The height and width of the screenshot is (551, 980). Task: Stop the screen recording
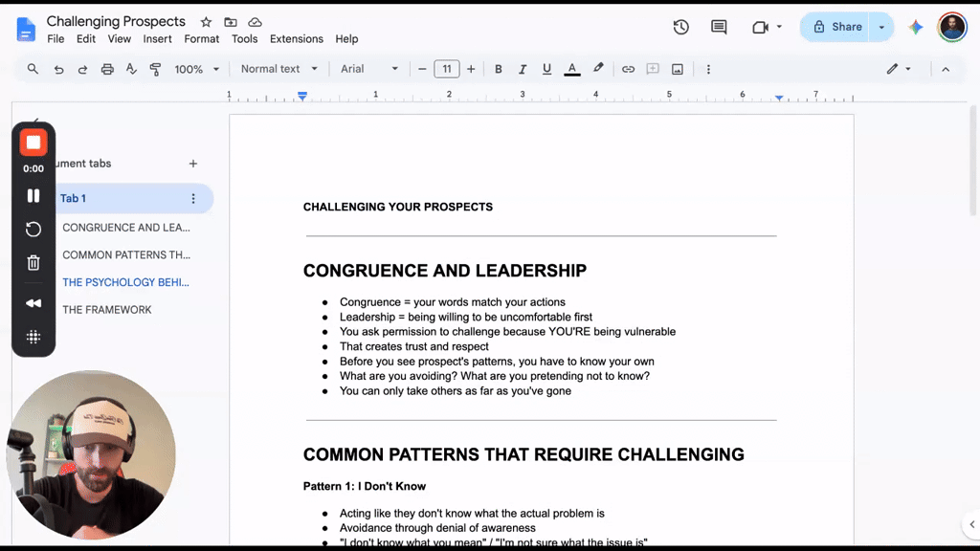coord(33,143)
